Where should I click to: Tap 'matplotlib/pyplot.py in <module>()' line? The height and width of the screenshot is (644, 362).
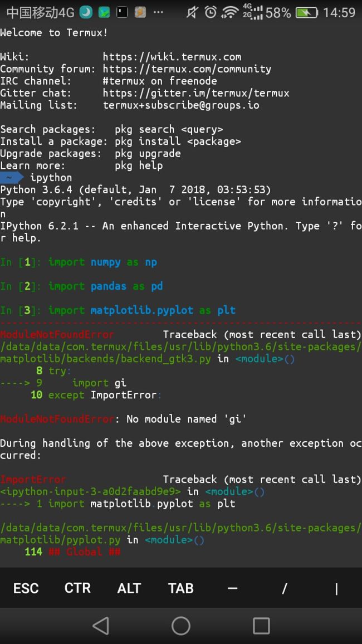pos(102,540)
